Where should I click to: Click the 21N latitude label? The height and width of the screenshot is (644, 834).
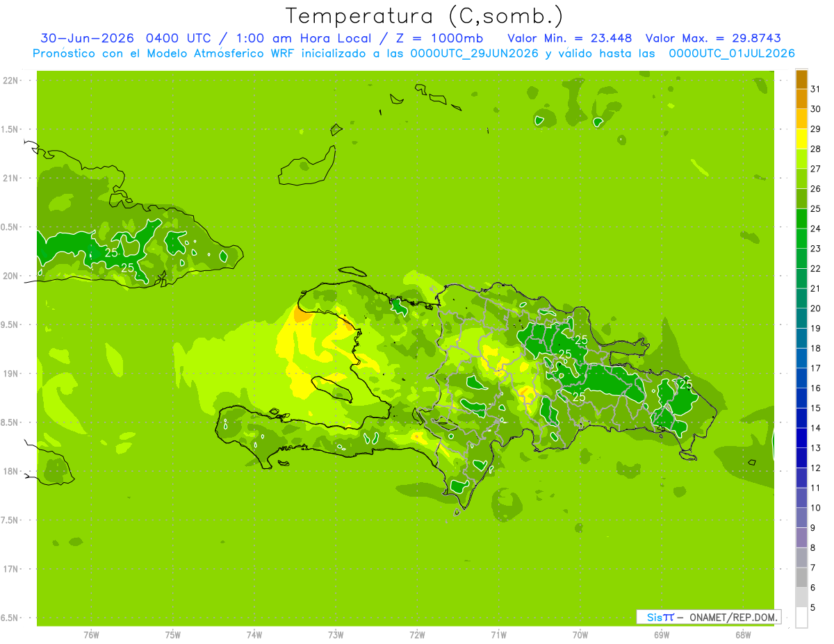(x=10, y=179)
